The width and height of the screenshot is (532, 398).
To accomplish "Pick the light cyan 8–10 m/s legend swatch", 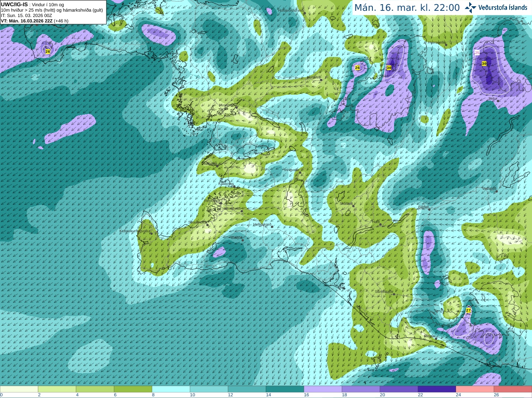I will (171, 389).
